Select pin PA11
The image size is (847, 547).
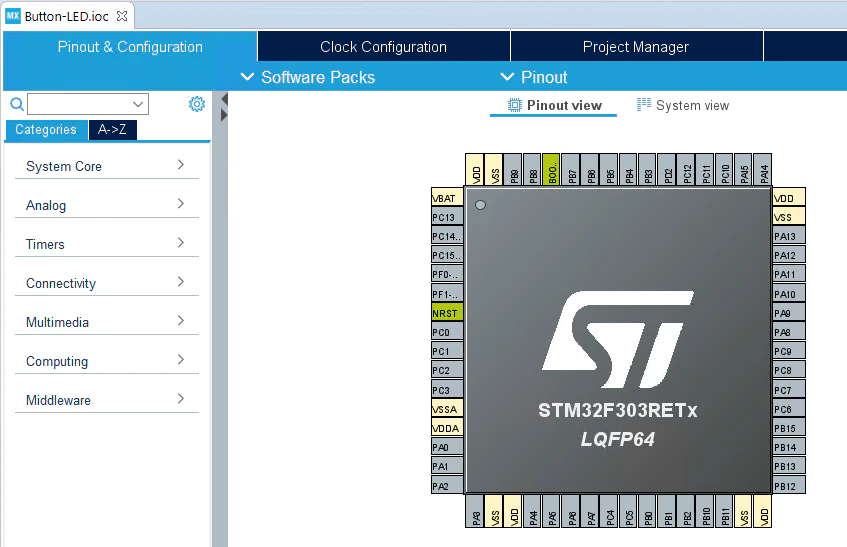pyautogui.click(x=789, y=274)
